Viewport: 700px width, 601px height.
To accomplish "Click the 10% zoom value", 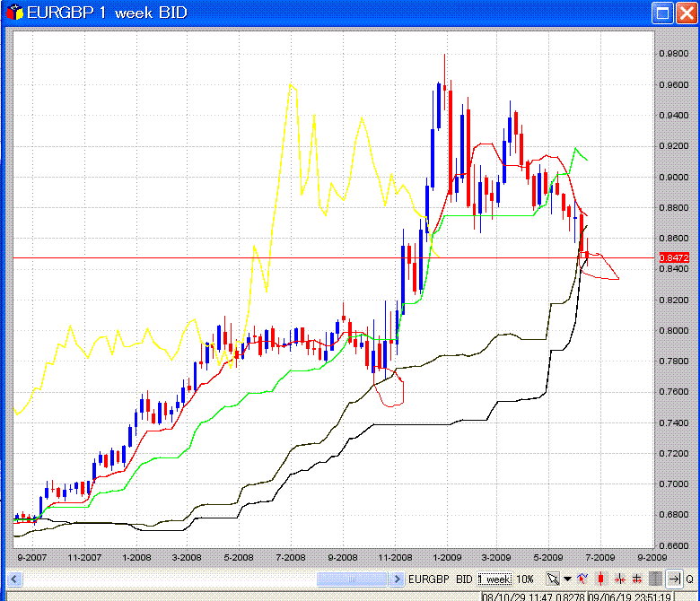I will click(525, 579).
